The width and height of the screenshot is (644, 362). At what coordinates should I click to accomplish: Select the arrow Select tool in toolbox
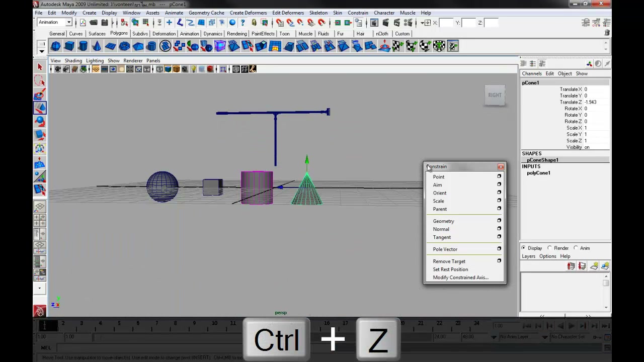[40, 67]
